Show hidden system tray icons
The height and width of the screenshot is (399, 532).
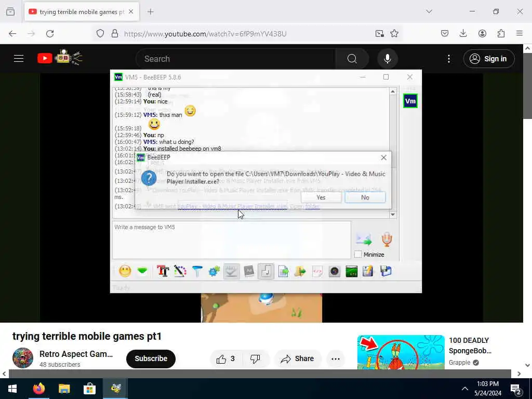[x=465, y=389]
